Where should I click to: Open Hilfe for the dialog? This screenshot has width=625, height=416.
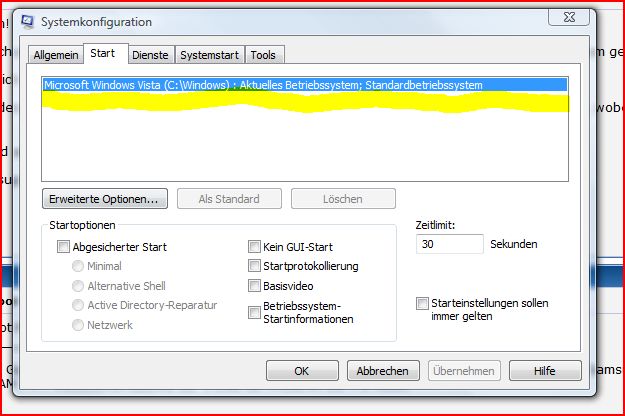pos(545,371)
